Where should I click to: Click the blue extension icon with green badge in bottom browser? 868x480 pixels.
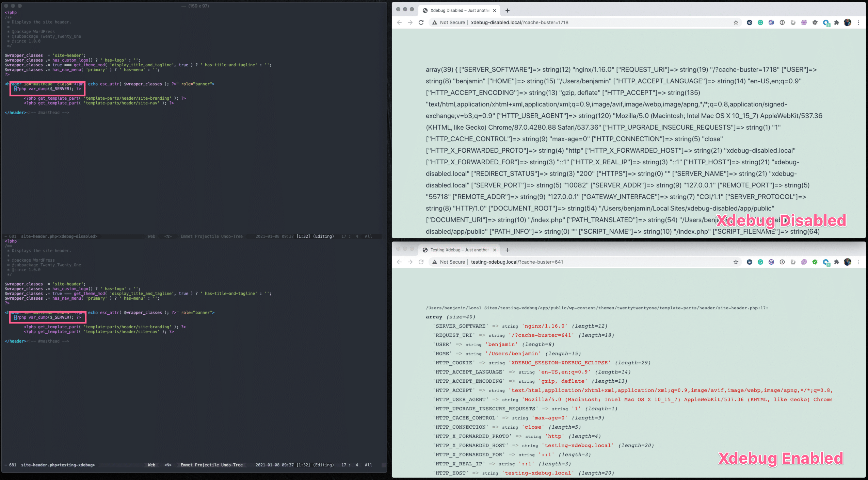[x=826, y=262]
